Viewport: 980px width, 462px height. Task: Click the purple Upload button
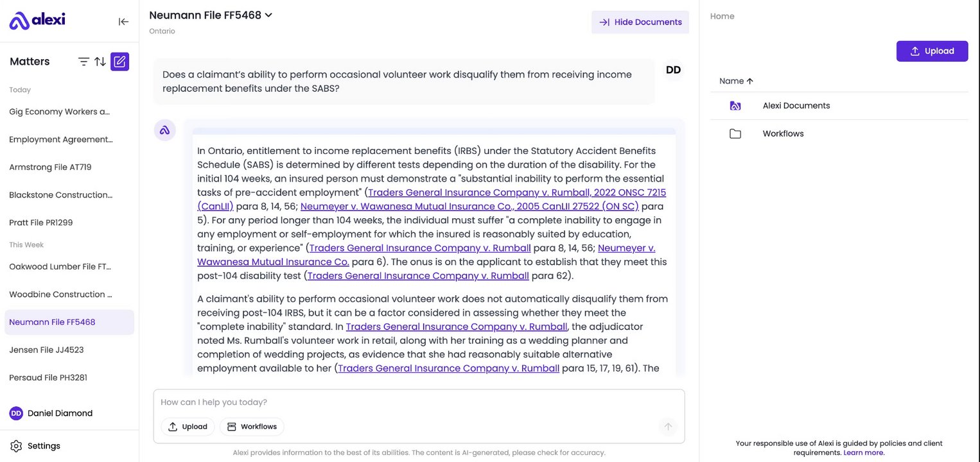point(932,51)
